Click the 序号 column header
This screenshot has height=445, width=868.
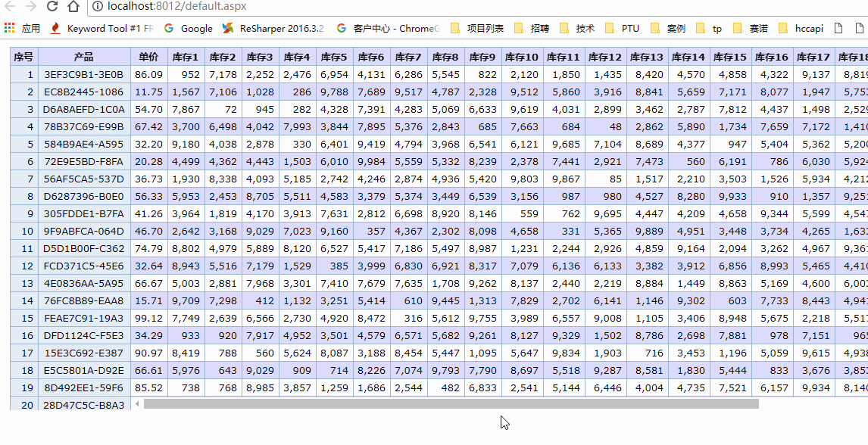[x=23, y=57]
